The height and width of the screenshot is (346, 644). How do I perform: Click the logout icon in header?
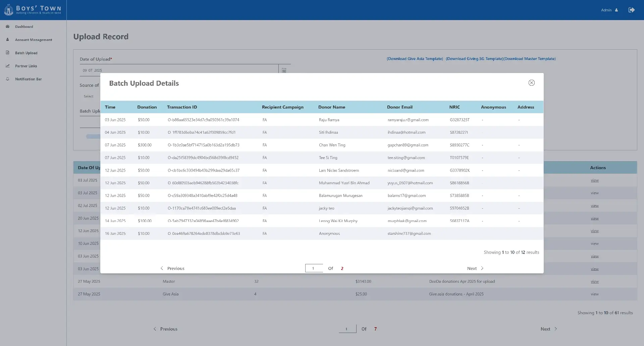pos(631,10)
